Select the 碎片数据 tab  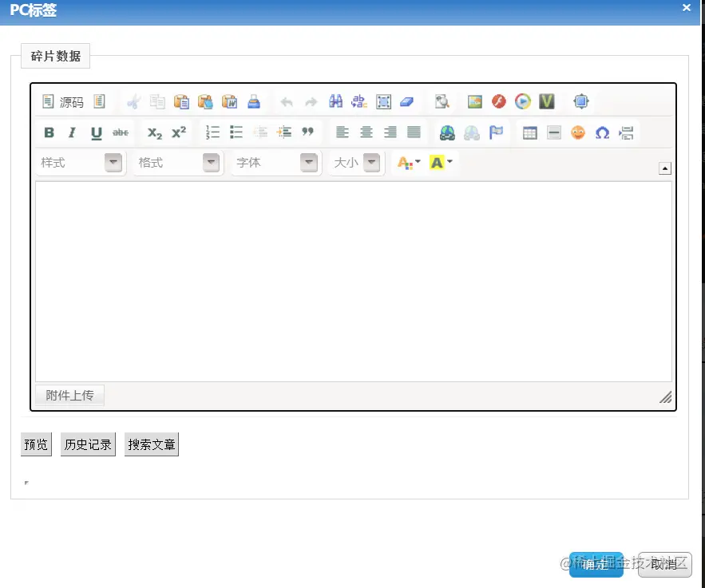[x=55, y=56]
